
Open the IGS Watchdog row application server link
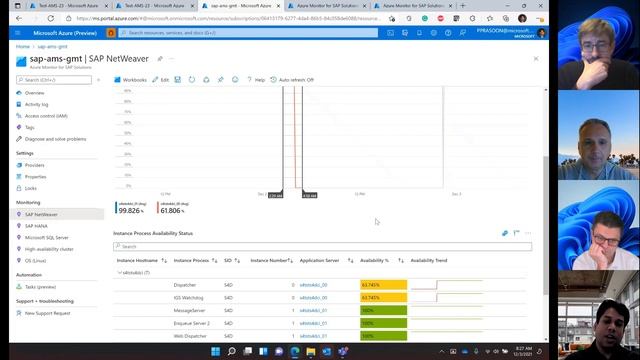[313, 298]
